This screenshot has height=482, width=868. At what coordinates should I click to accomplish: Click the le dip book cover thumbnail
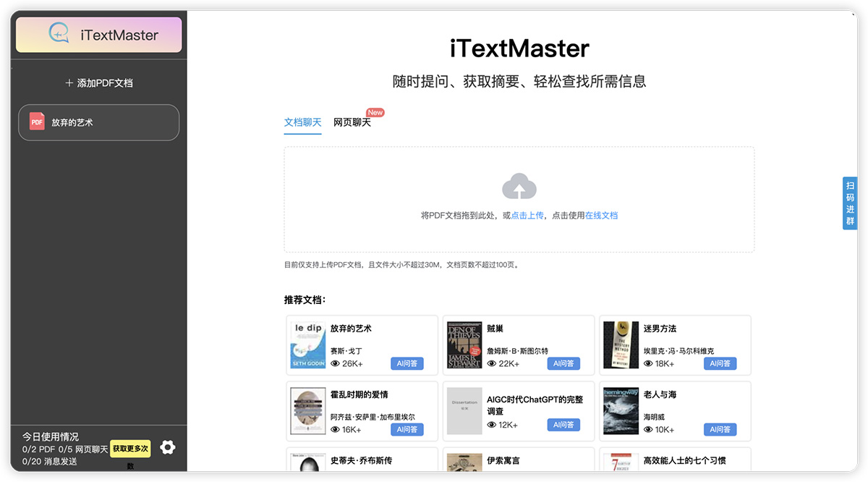coord(307,345)
